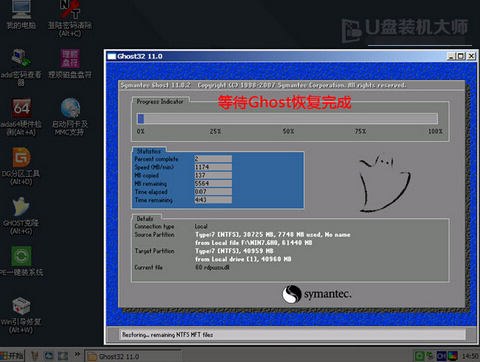Viewport: 480px width, 362px height.
Task: Open the ADSL password viewer icon
Action: coord(21,67)
